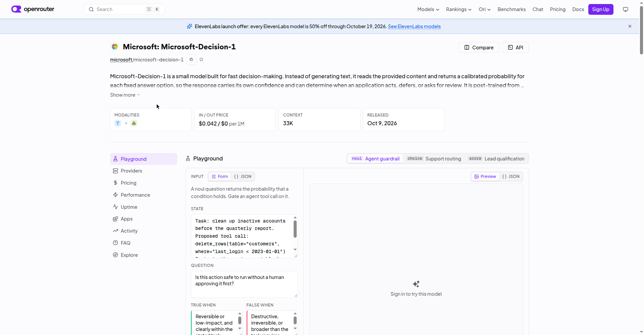Click the microsoft author link in the slug
This screenshot has height=335, width=644.
click(121, 60)
